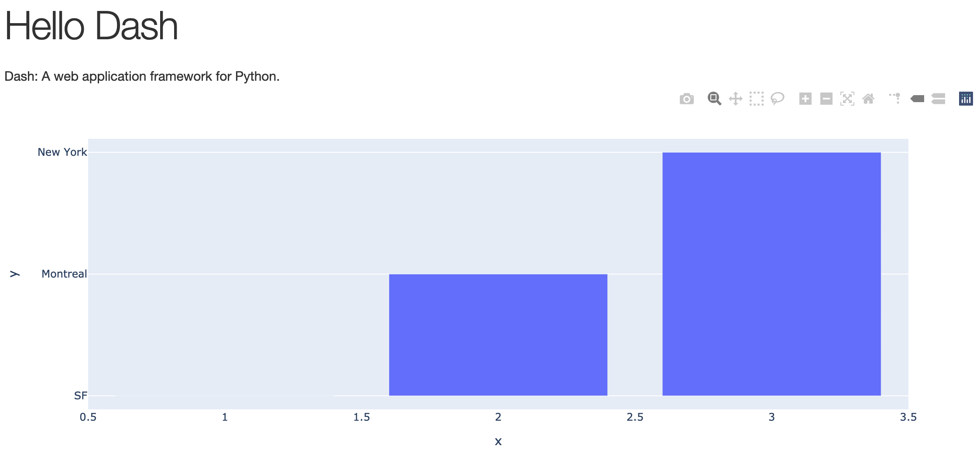Click the Zoom Out icon

[826, 99]
